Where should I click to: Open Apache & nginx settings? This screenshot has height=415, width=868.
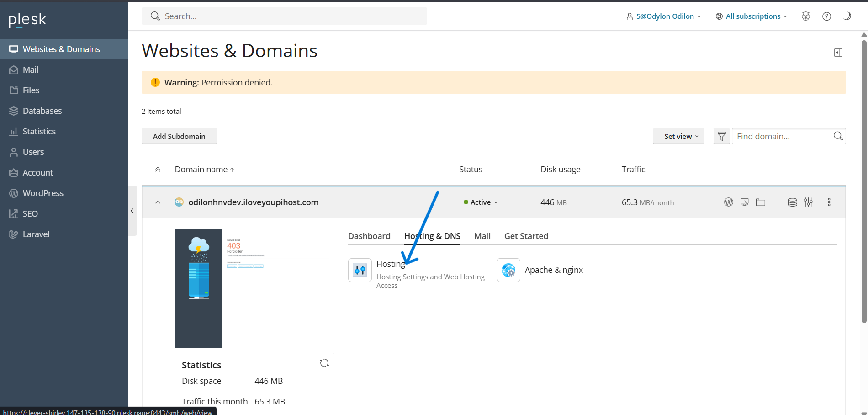pos(553,270)
